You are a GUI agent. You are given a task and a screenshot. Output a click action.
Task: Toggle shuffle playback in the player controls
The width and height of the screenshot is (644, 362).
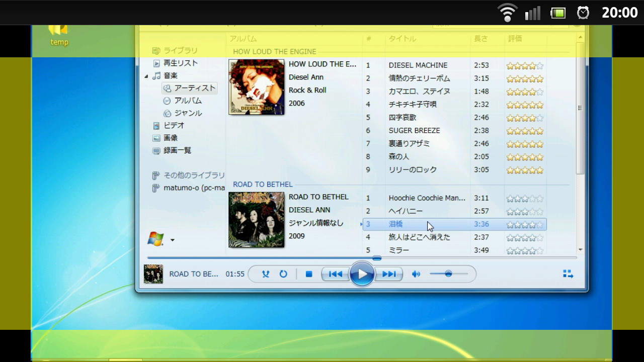click(266, 274)
